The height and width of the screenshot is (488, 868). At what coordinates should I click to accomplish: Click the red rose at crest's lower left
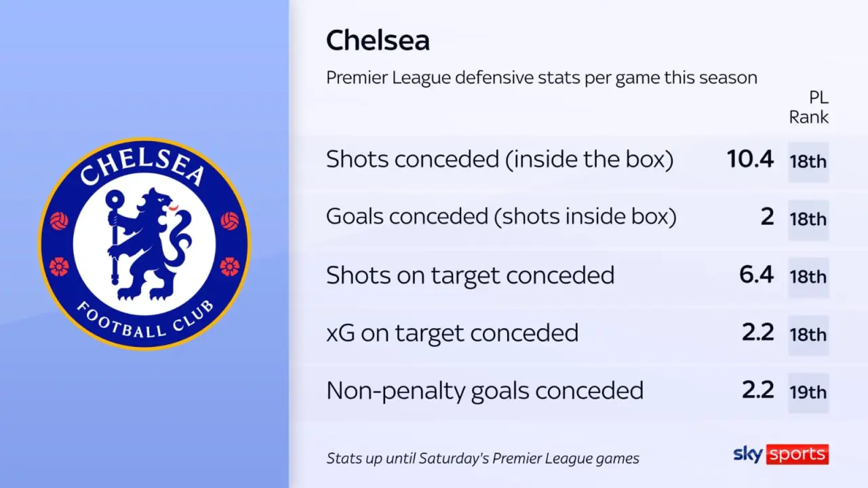pos(59,267)
